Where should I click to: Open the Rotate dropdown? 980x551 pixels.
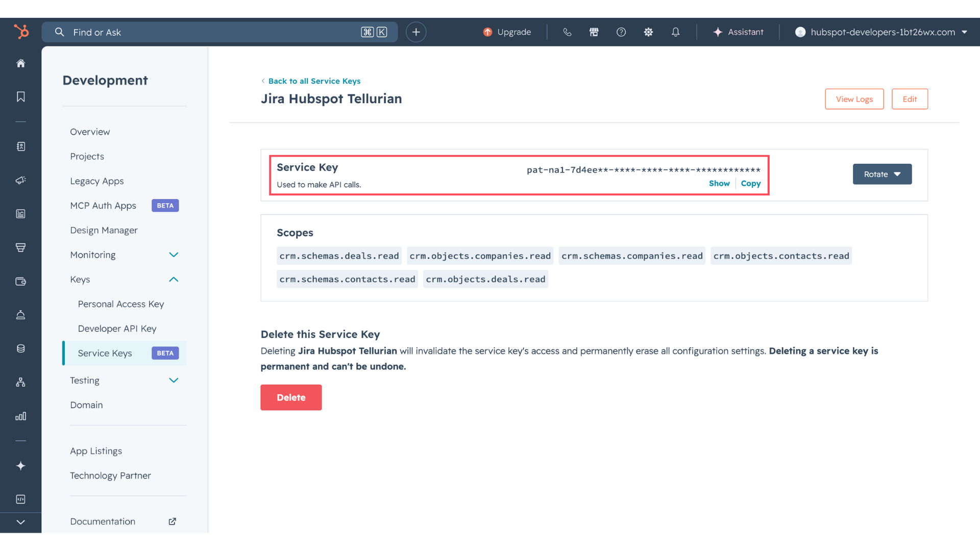click(882, 174)
